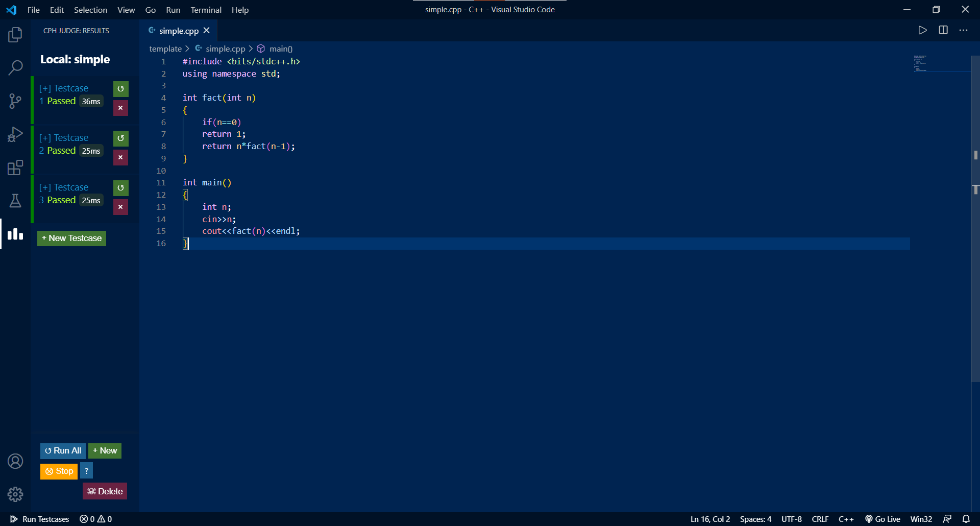Click the + New Testcase button

click(71, 238)
